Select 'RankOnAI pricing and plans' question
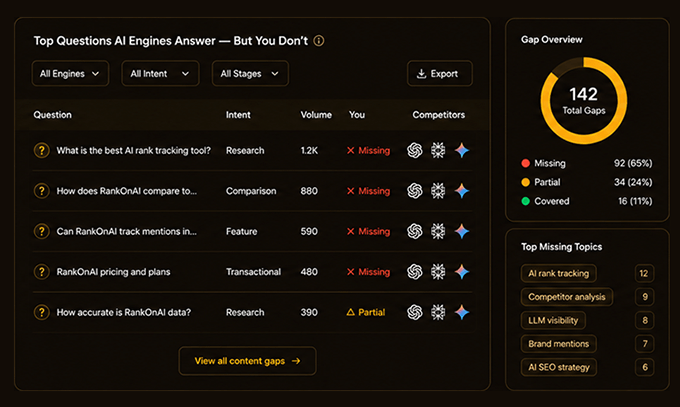This screenshot has height=407, width=680. (x=113, y=272)
